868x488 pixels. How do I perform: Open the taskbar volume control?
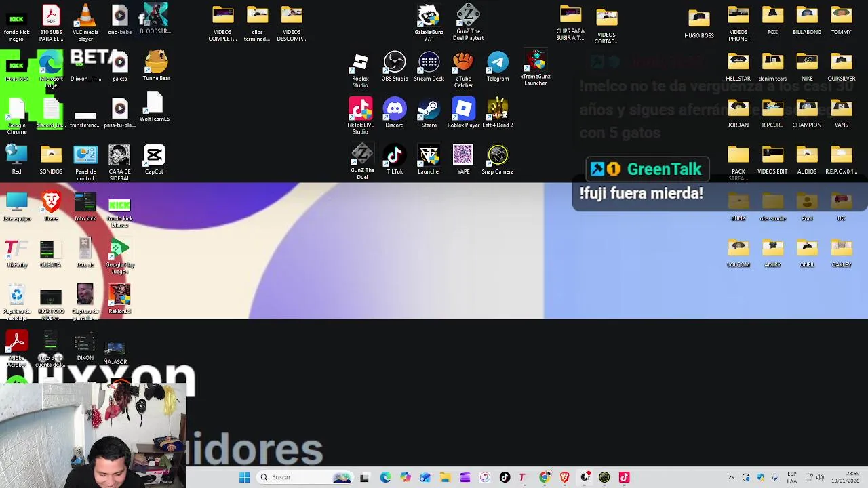pyautogui.click(x=820, y=477)
